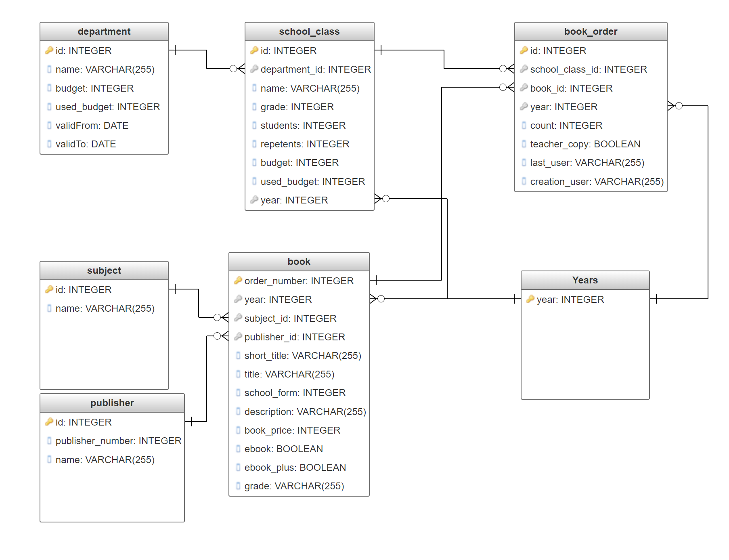Click the column icon beside creation_user
The image size is (729, 560).
click(x=524, y=182)
